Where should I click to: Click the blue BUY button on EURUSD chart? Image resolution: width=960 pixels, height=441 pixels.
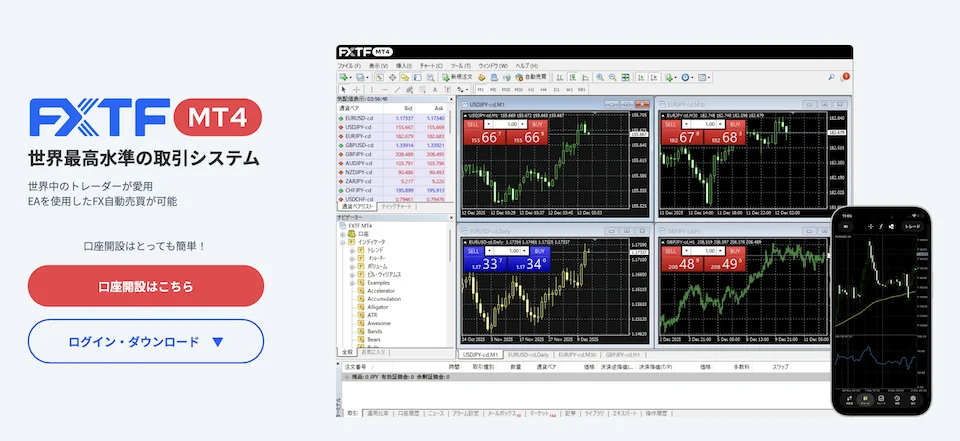click(538, 252)
